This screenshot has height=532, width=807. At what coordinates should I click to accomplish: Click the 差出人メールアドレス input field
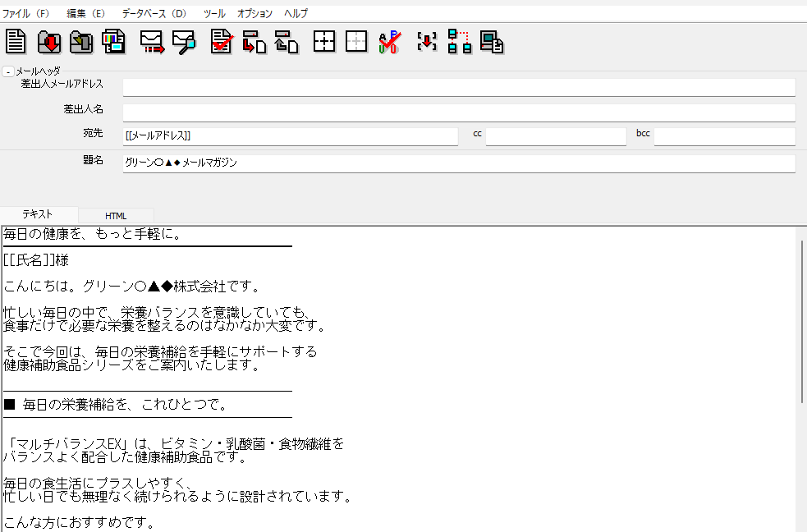click(459, 88)
